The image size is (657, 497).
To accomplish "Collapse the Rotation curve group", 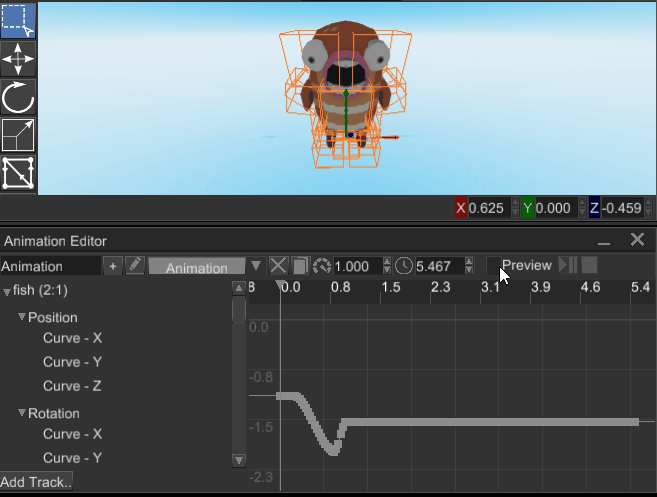I will pos(21,414).
